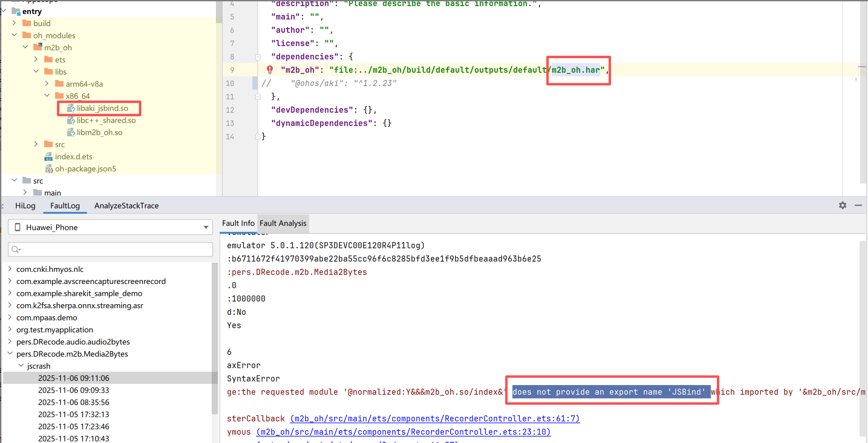The height and width of the screenshot is (443, 868).
Task: Select libm2b_oh.so library file
Action: click(99, 133)
